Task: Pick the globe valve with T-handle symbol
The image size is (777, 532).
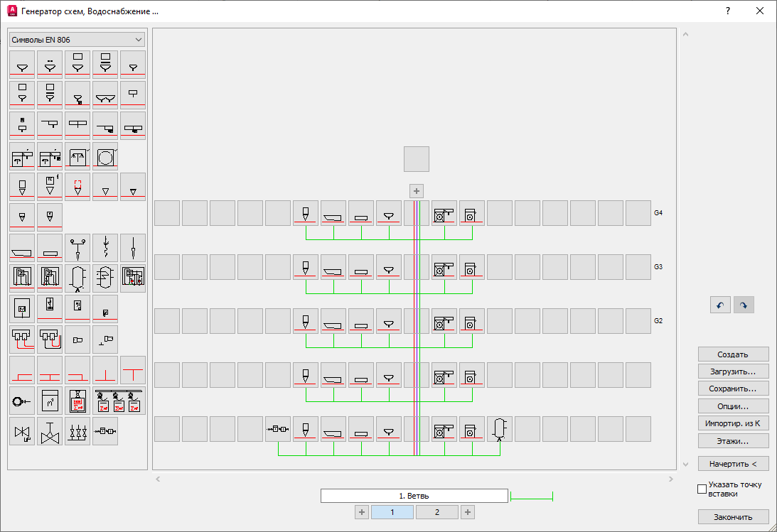Action: coord(50,432)
